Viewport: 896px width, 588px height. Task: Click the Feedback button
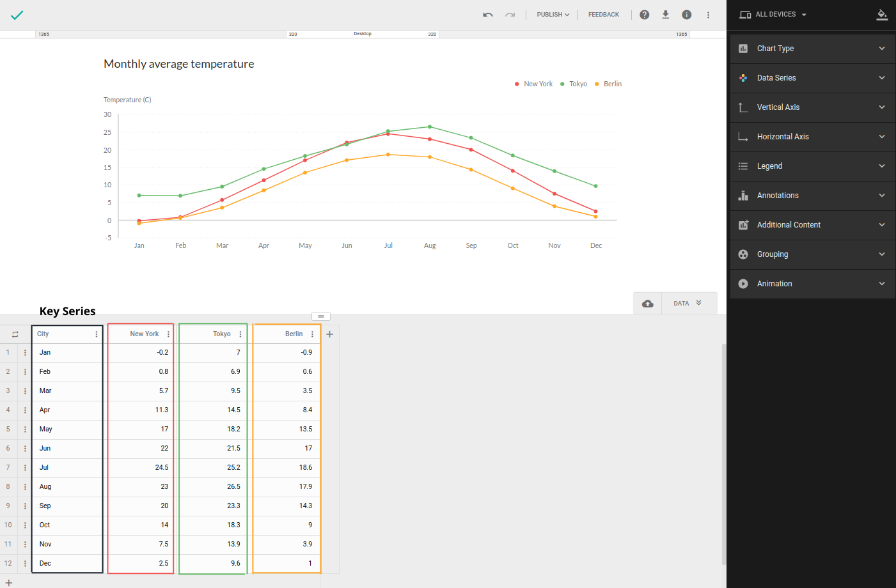603,15
